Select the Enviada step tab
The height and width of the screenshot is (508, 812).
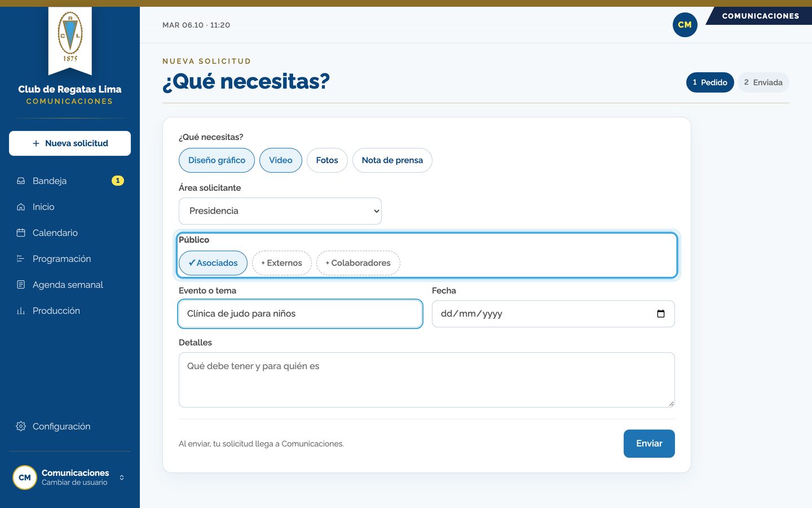tap(764, 82)
